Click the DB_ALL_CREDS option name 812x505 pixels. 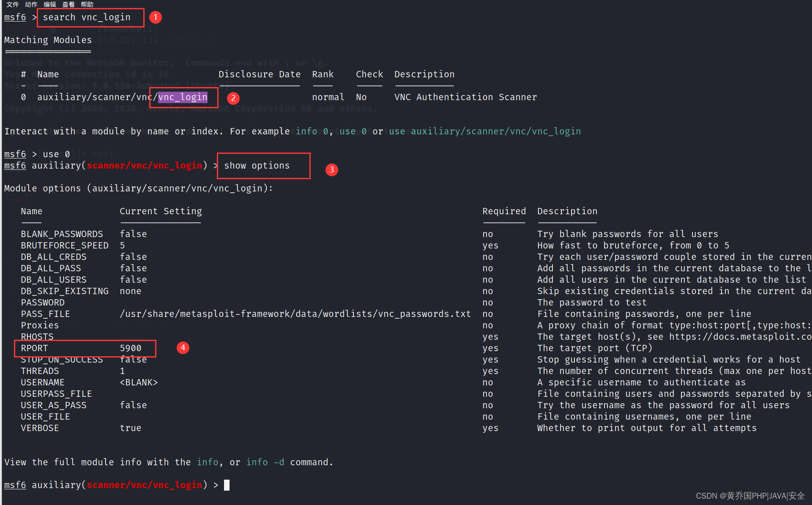click(54, 257)
